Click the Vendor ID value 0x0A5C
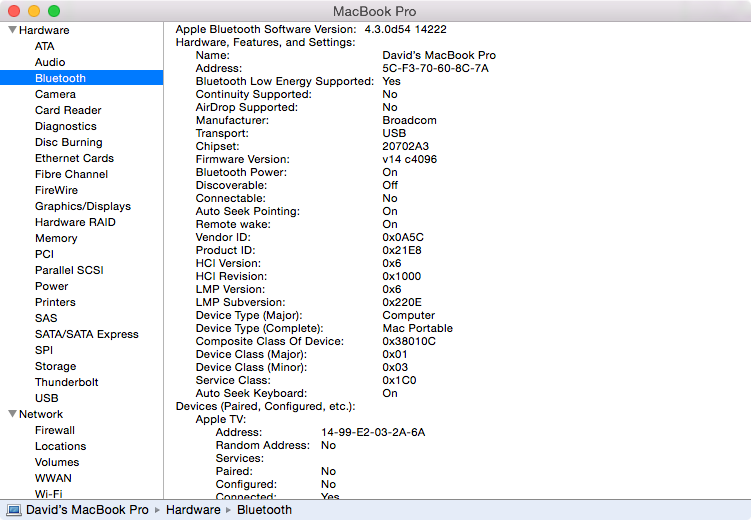This screenshot has width=751, height=520. coord(403,237)
